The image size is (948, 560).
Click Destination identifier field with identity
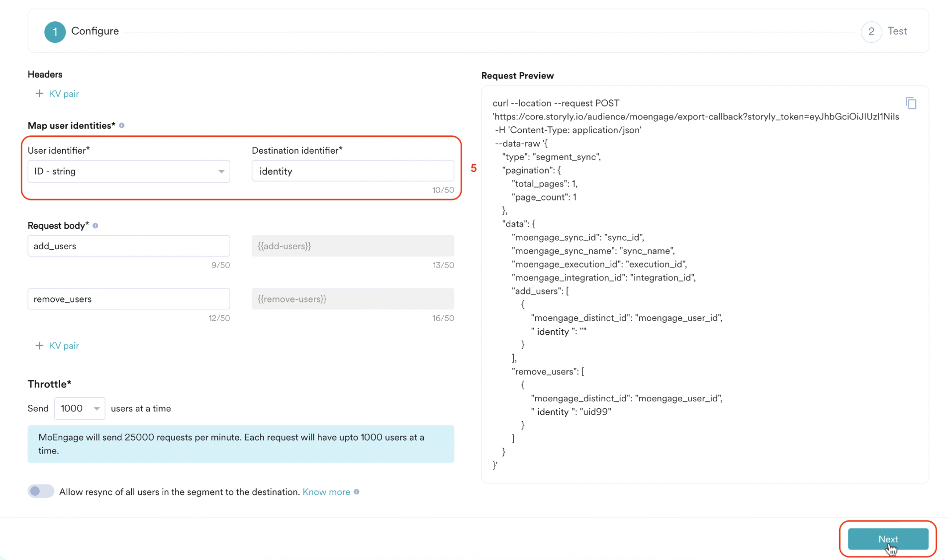pyautogui.click(x=353, y=171)
